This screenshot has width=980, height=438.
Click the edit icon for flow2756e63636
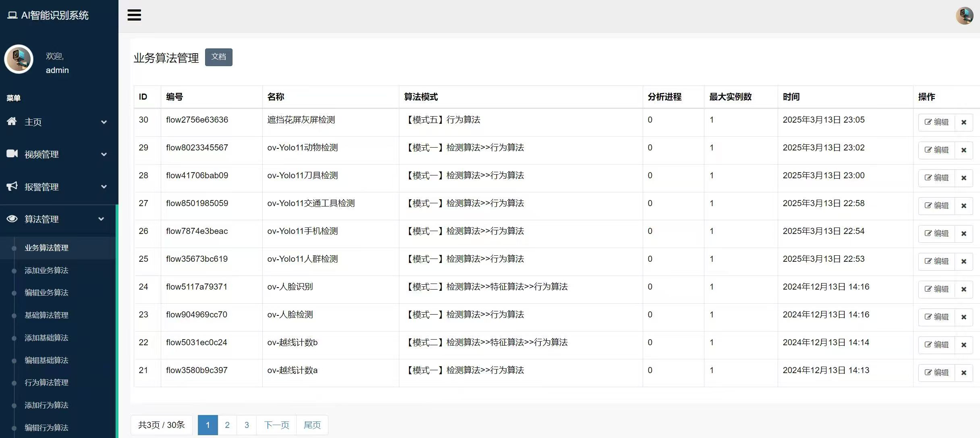tap(936, 122)
